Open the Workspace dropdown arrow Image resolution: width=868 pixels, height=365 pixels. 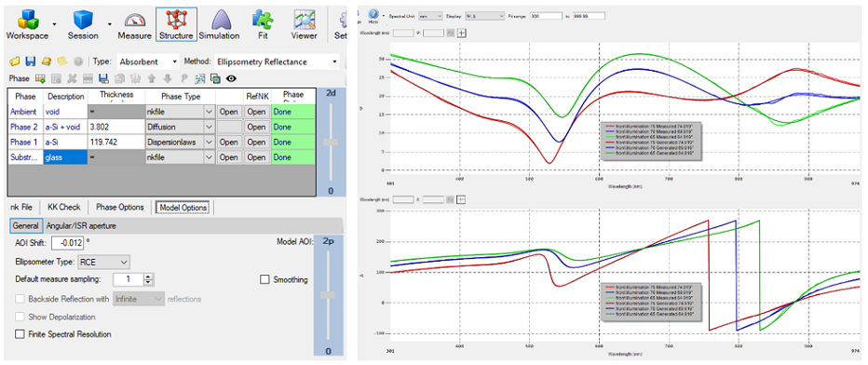point(54,24)
